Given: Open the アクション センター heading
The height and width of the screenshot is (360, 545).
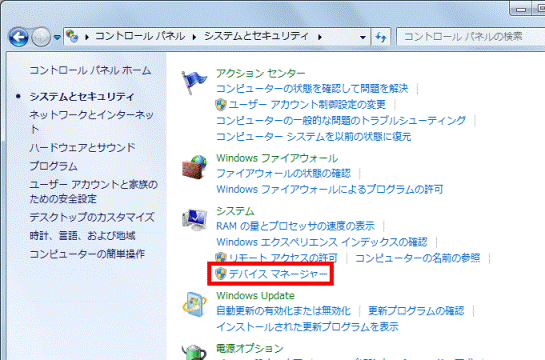Looking at the screenshot, I should [261, 73].
